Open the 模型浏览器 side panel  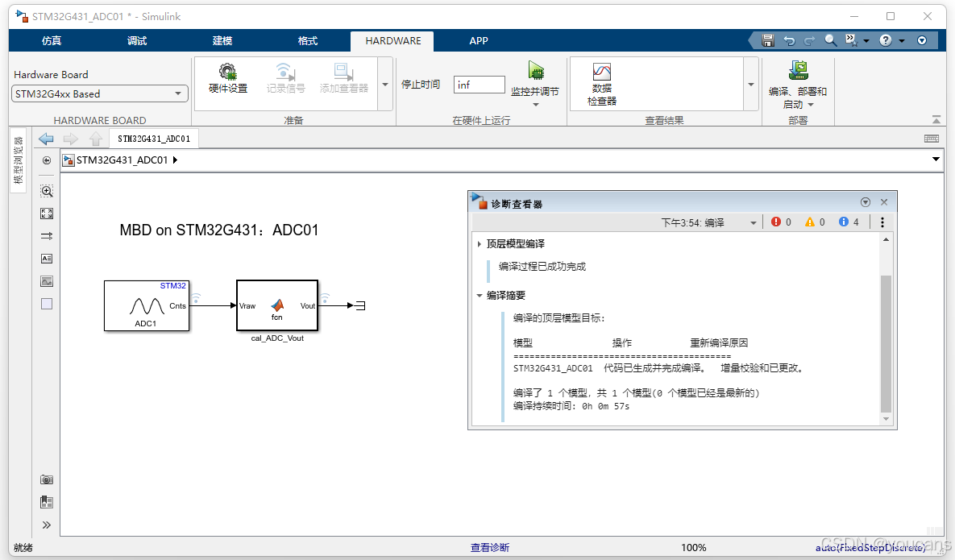point(19,160)
